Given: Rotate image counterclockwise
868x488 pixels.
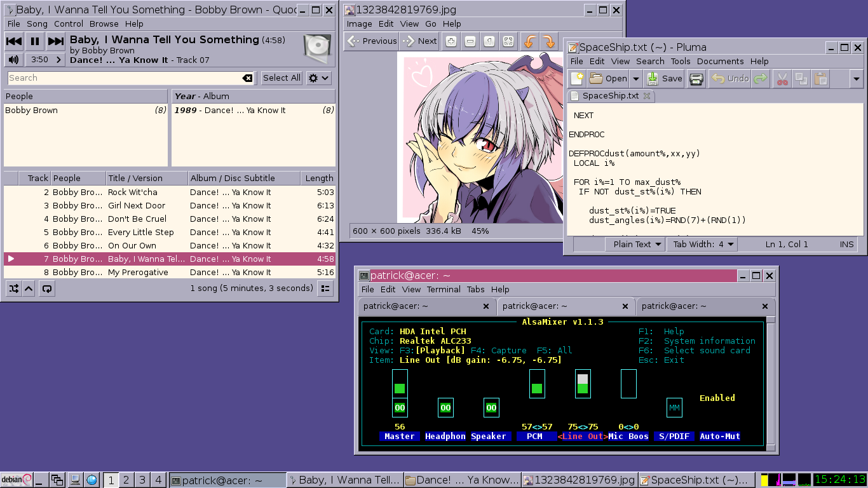Looking at the screenshot, I should point(529,41).
